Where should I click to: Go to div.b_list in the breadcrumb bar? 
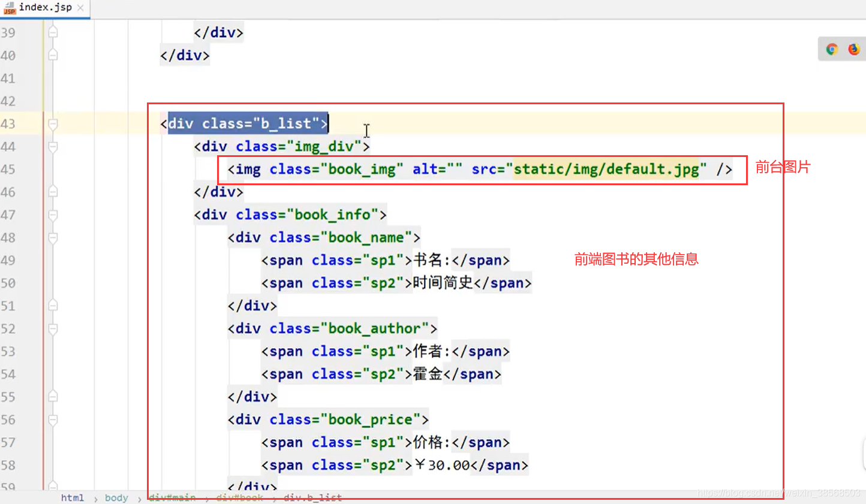point(312,497)
